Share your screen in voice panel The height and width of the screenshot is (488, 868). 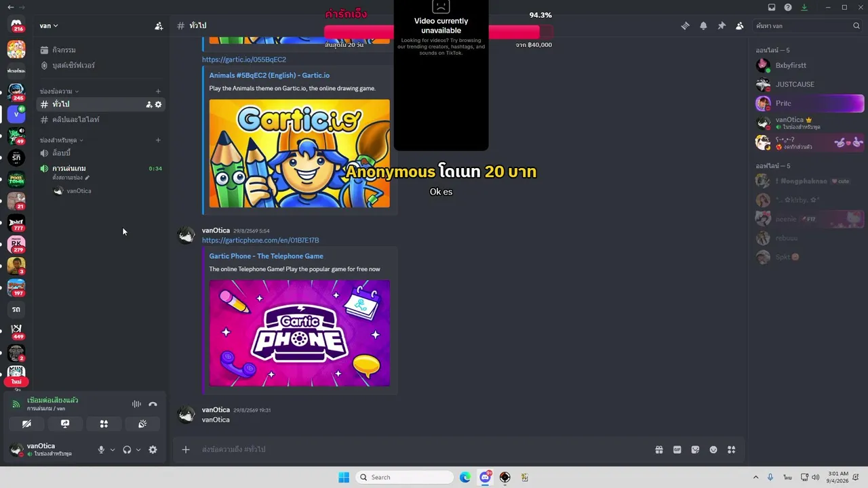[65, 424]
